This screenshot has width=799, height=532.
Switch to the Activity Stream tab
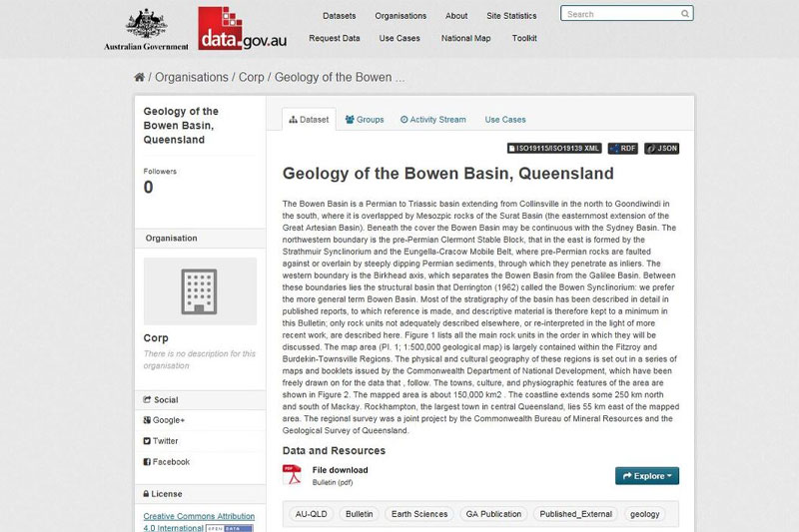tap(433, 120)
